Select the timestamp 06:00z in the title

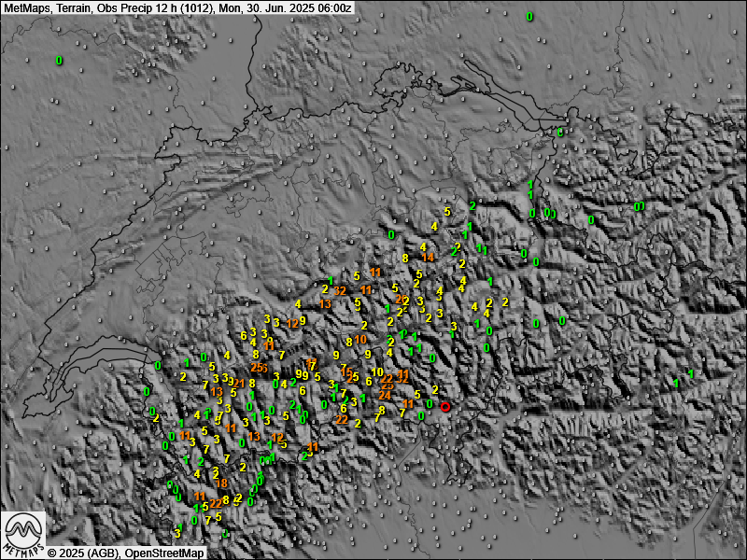pyautogui.click(x=331, y=7)
